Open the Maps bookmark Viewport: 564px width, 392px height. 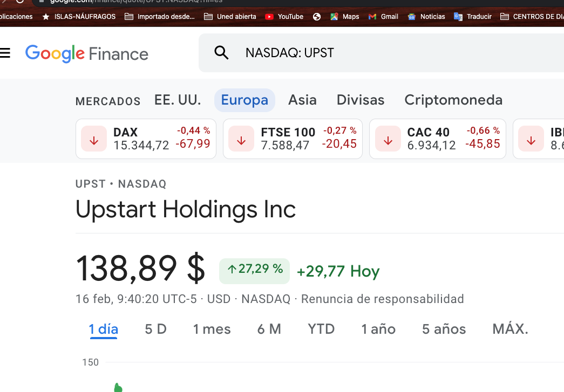click(344, 17)
